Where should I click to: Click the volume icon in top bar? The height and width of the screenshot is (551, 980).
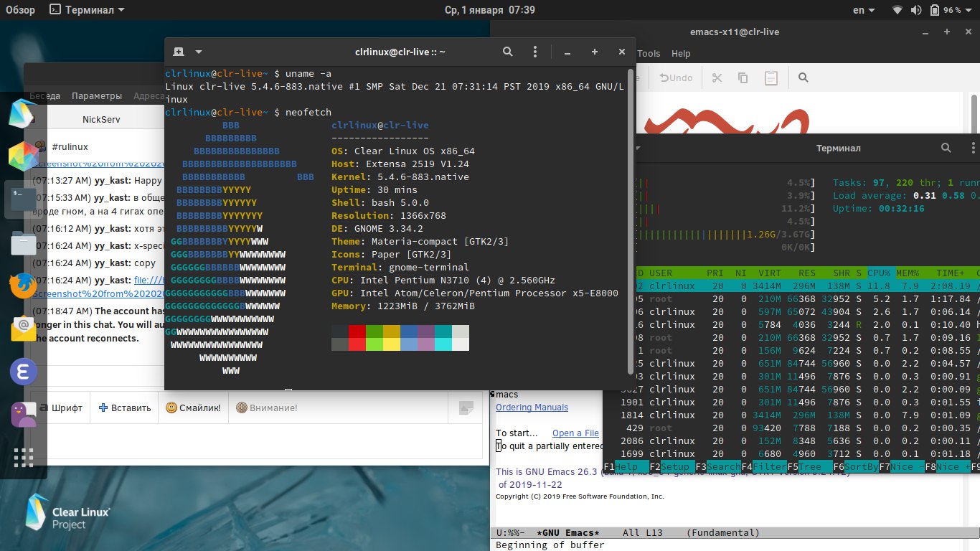916,10
